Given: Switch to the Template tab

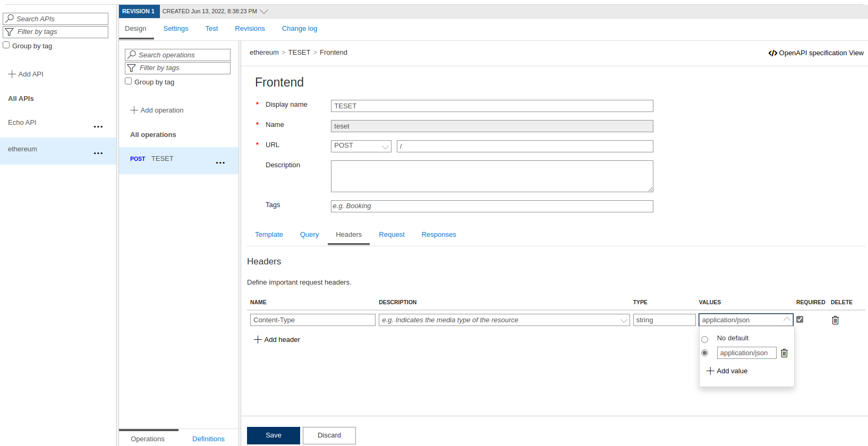Looking at the screenshot, I should click(x=269, y=235).
